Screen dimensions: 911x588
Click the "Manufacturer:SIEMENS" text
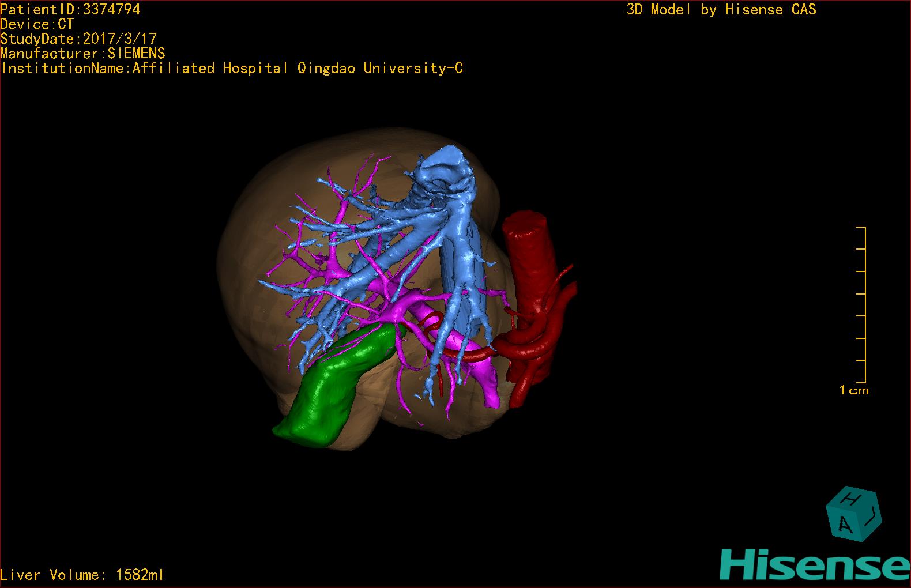click(x=83, y=54)
